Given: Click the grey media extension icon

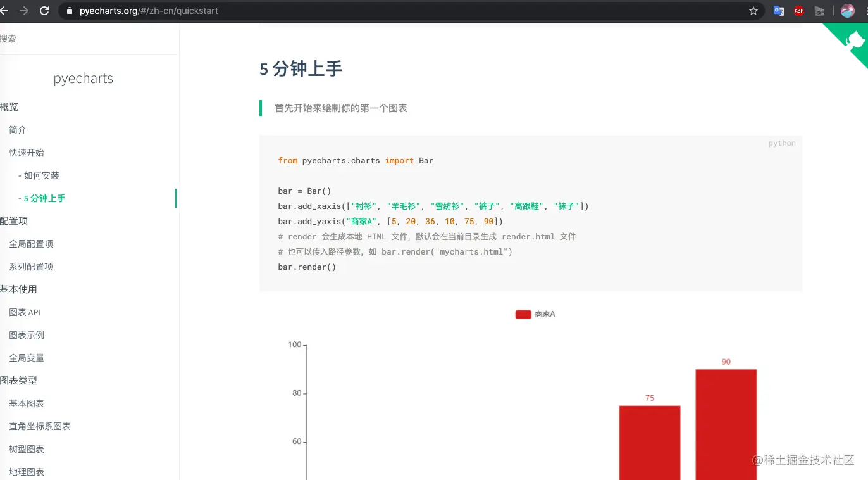Looking at the screenshot, I should [819, 11].
